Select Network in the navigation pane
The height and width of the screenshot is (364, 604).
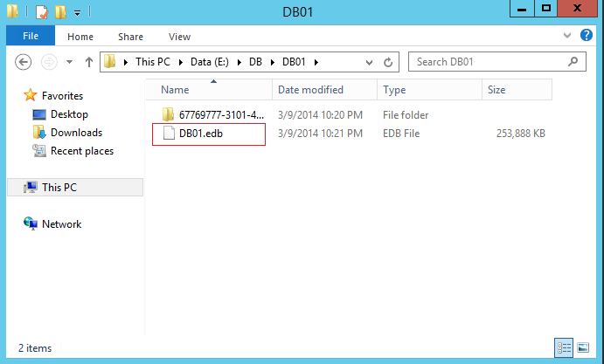[62, 224]
